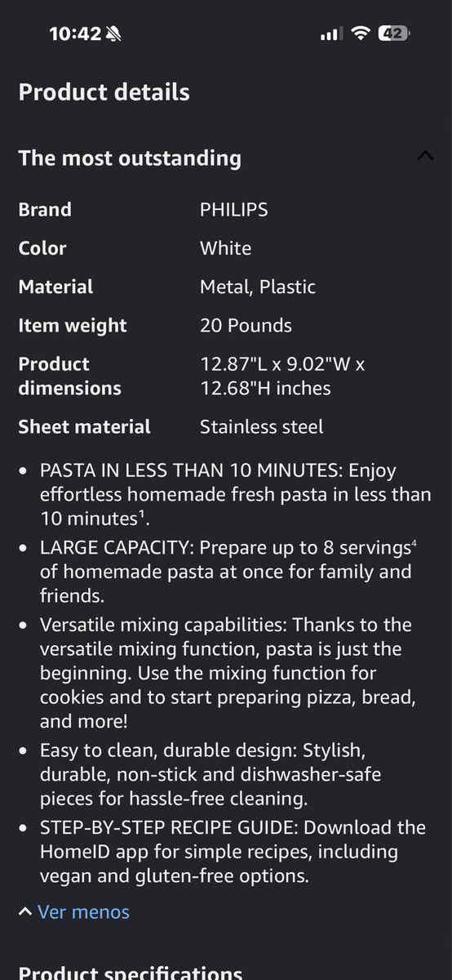The height and width of the screenshot is (980, 452).
Task: Tap 'The most outstanding' section title
Action: tap(130, 158)
